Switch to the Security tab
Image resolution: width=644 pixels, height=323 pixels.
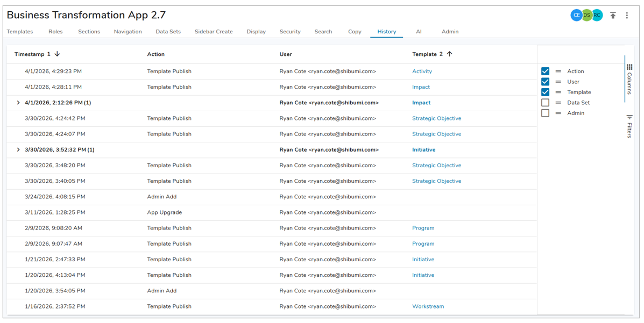click(289, 32)
